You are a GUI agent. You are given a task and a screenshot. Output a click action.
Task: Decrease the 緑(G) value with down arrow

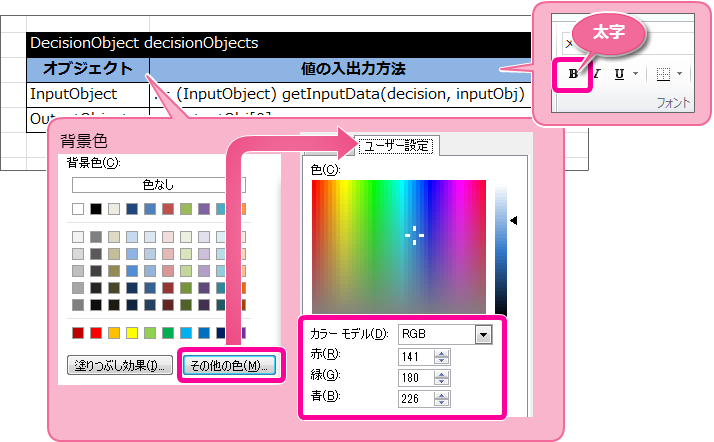click(441, 382)
